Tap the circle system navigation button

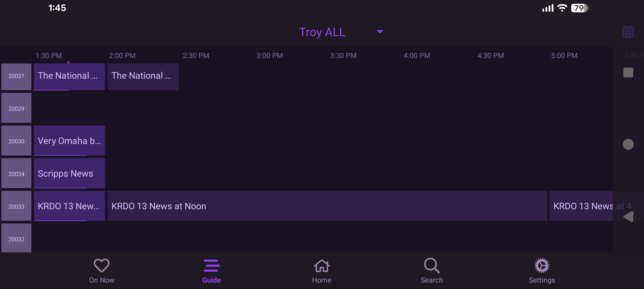click(x=628, y=144)
